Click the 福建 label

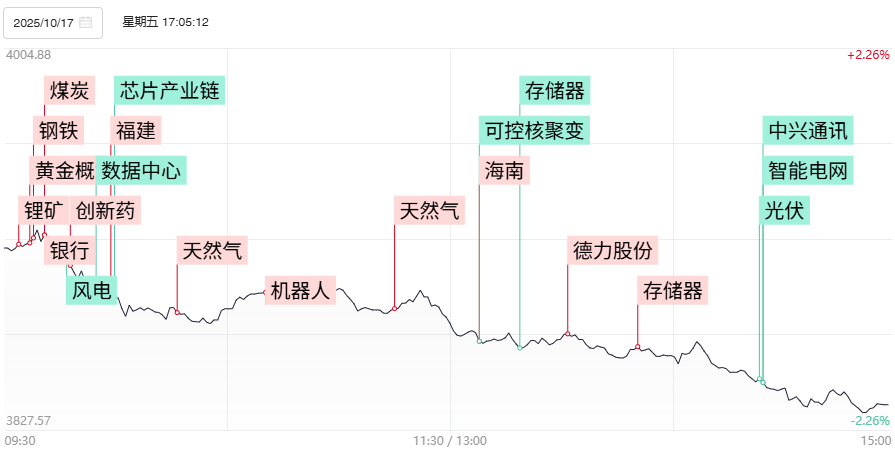135,131
